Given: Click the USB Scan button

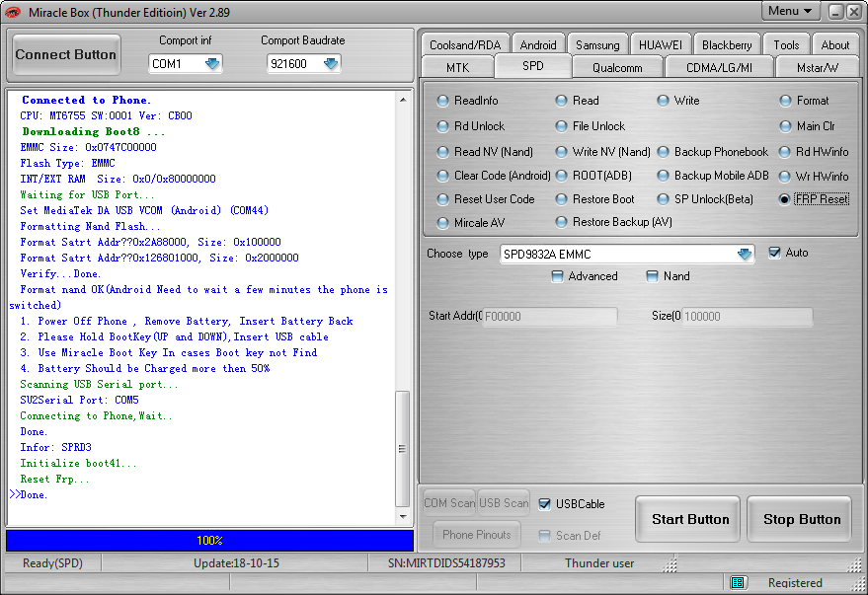Looking at the screenshot, I should coord(504,502).
